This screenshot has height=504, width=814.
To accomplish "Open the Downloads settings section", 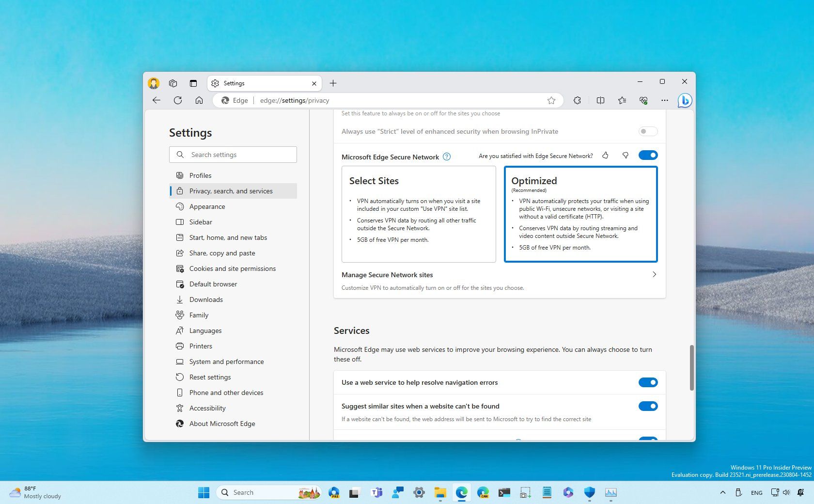I will (206, 299).
